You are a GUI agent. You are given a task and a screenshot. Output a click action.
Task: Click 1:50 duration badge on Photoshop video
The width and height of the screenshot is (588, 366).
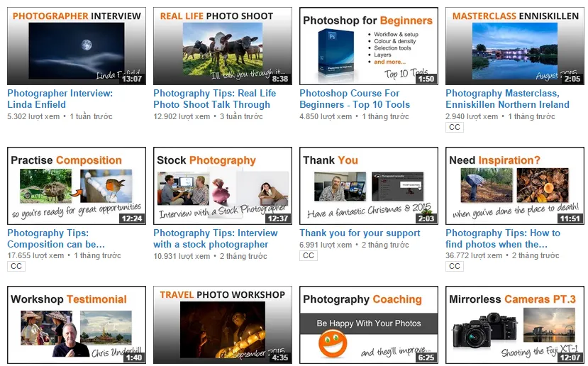426,79
